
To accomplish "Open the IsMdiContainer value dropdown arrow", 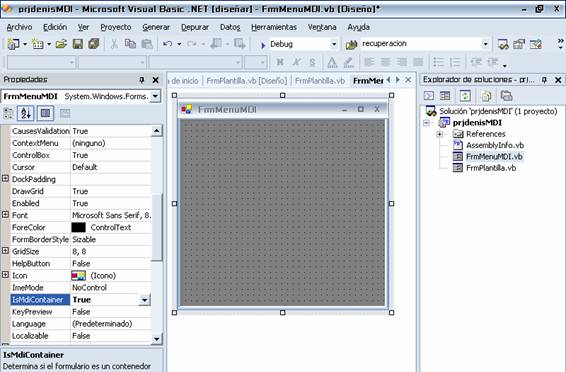I will click(144, 300).
